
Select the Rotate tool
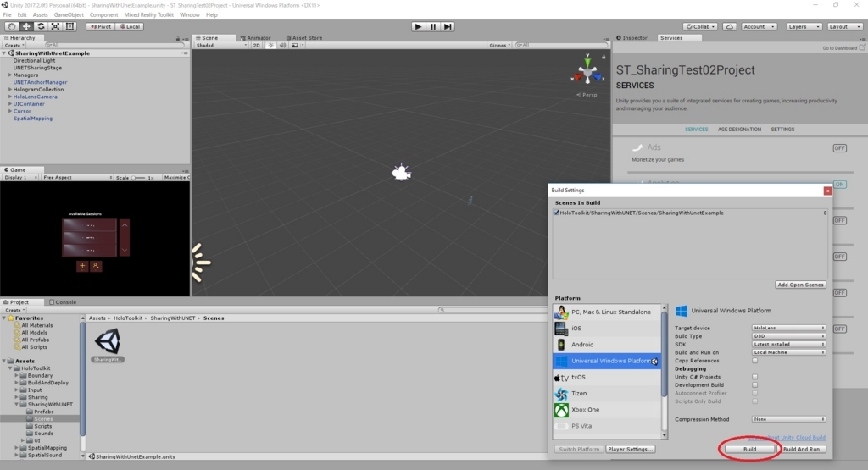point(41,26)
